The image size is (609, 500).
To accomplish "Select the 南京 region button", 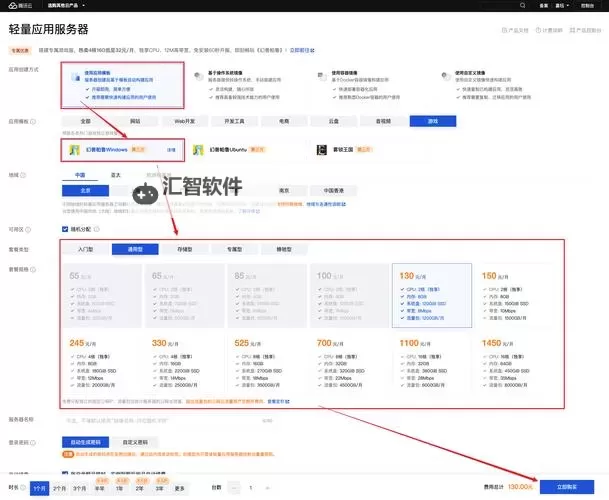I will 284,190.
